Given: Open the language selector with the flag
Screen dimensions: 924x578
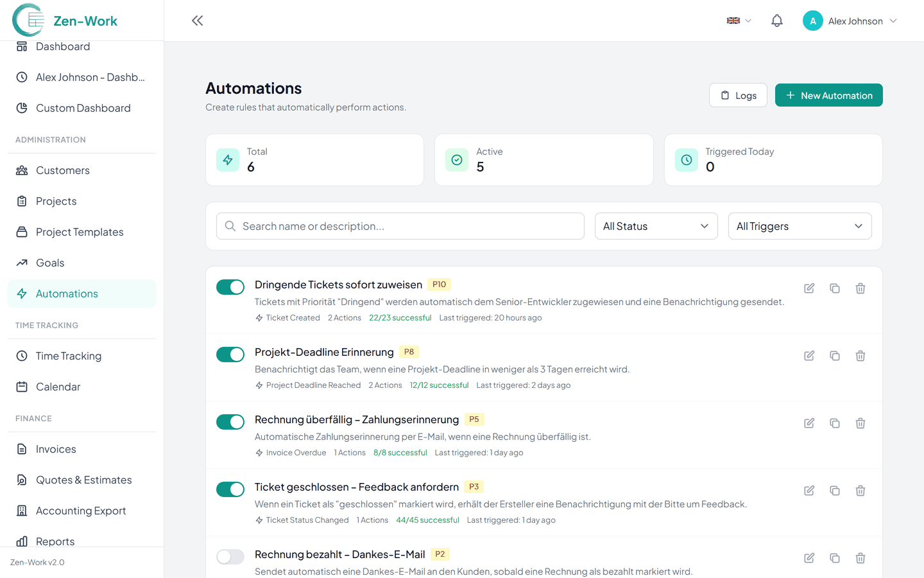Looking at the screenshot, I should click(x=738, y=20).
